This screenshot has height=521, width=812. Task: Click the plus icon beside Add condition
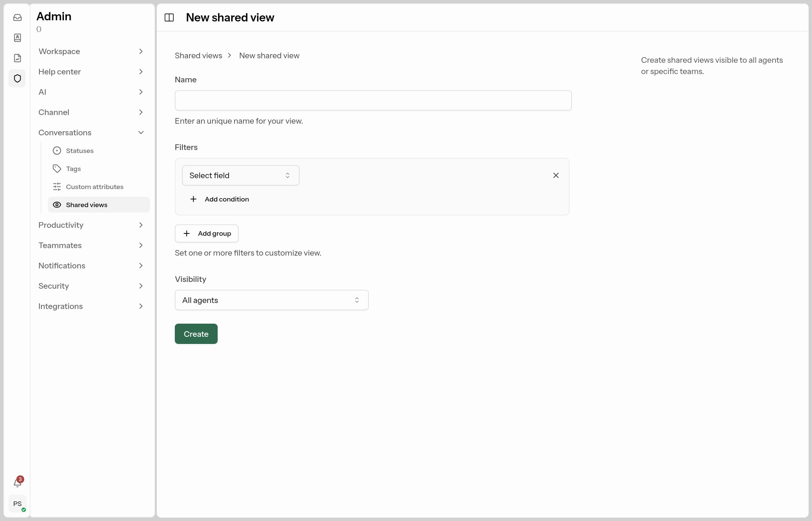point(193,199)
